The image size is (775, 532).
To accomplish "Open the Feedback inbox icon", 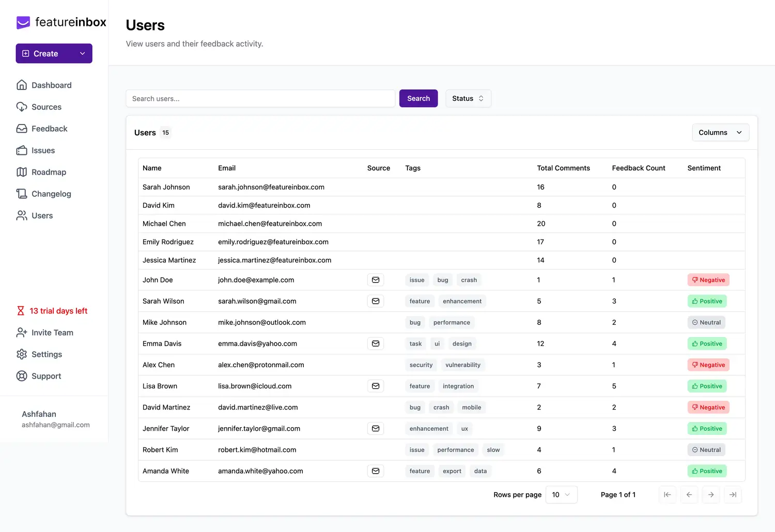I will tap(22, 129).
